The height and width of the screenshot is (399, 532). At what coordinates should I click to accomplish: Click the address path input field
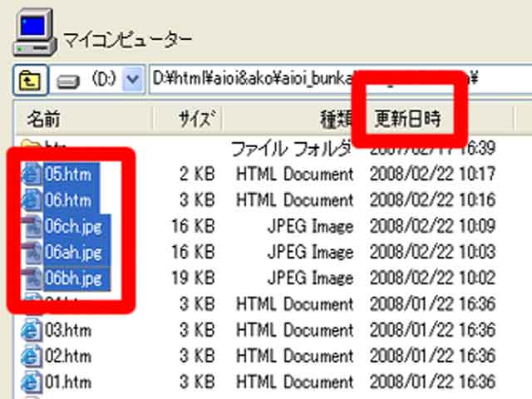click(x=249, y=80)
